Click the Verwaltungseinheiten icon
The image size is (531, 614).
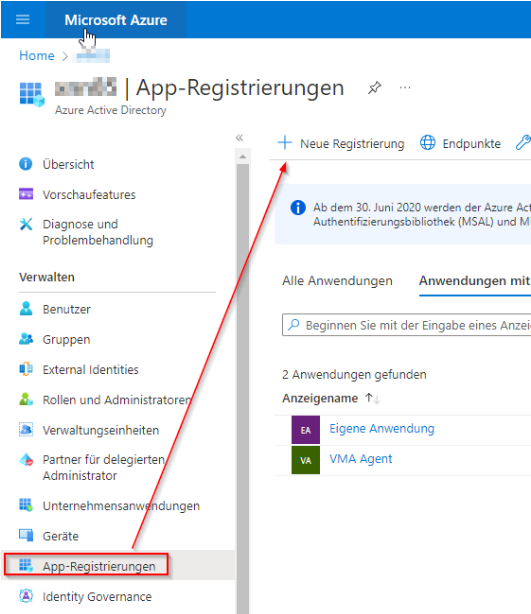26,429
